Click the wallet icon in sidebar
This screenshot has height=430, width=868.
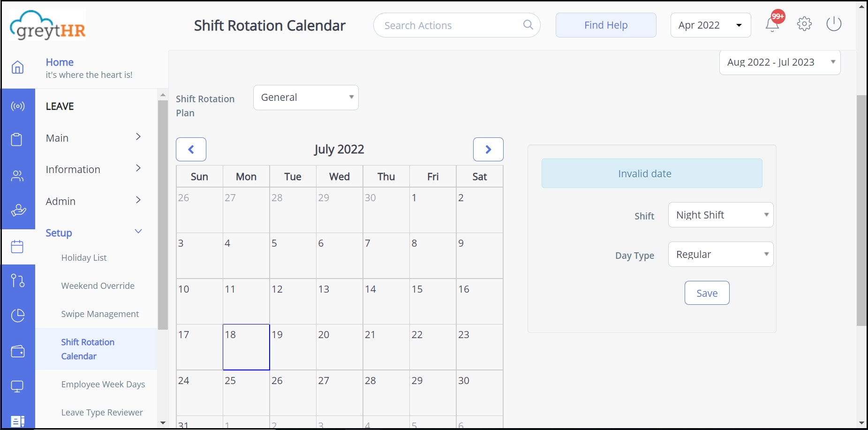coord(17,351)
